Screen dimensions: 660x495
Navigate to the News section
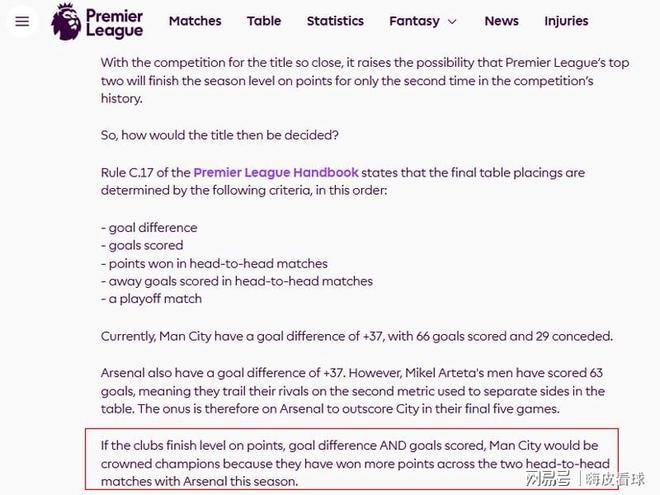(x=501, y=21)
